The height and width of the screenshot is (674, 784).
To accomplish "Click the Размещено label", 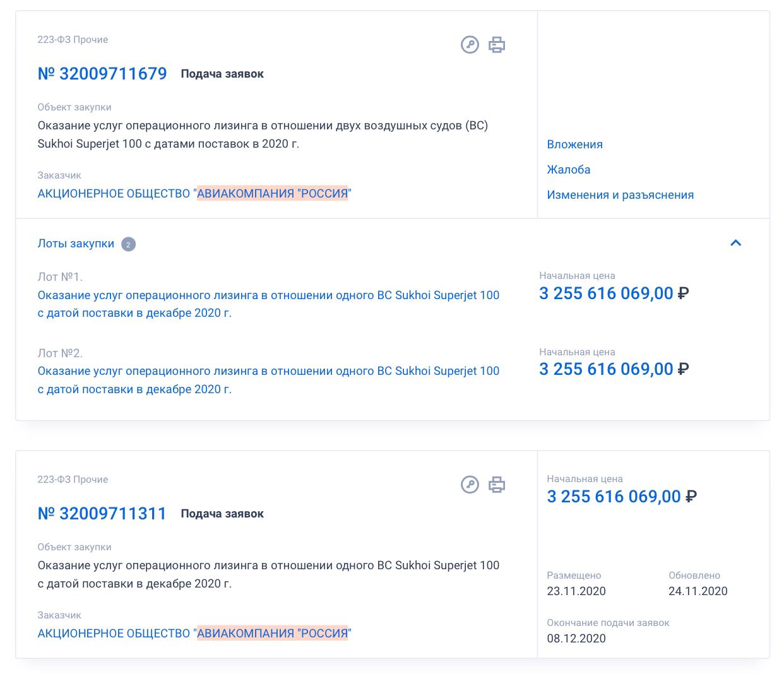I will point(574,576).
